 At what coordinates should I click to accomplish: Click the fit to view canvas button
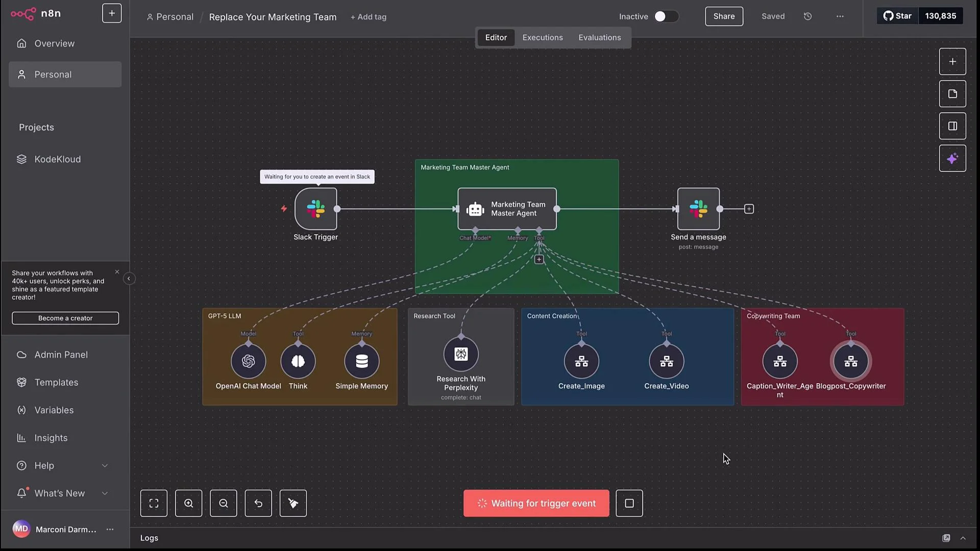154,504
